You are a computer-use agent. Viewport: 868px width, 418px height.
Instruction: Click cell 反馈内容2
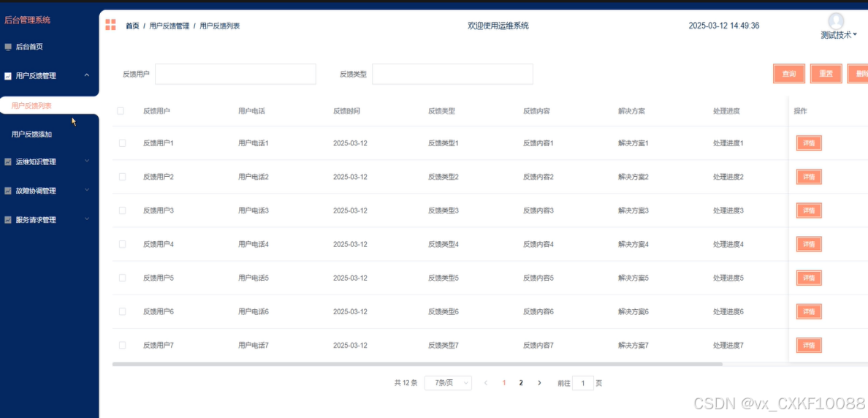(538, 177)
